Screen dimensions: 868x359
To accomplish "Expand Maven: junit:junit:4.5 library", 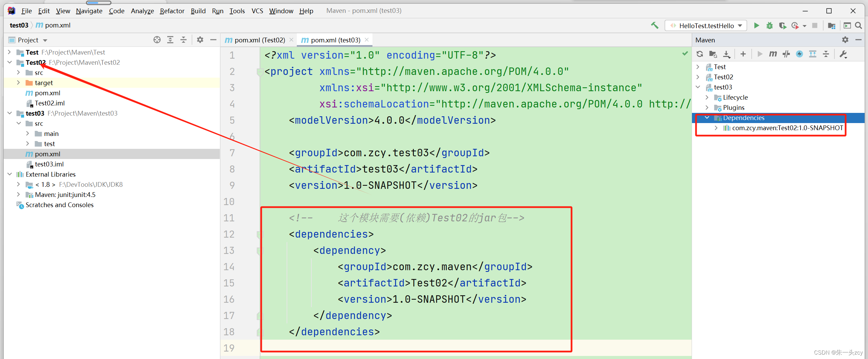I will [x=19, y=194].
